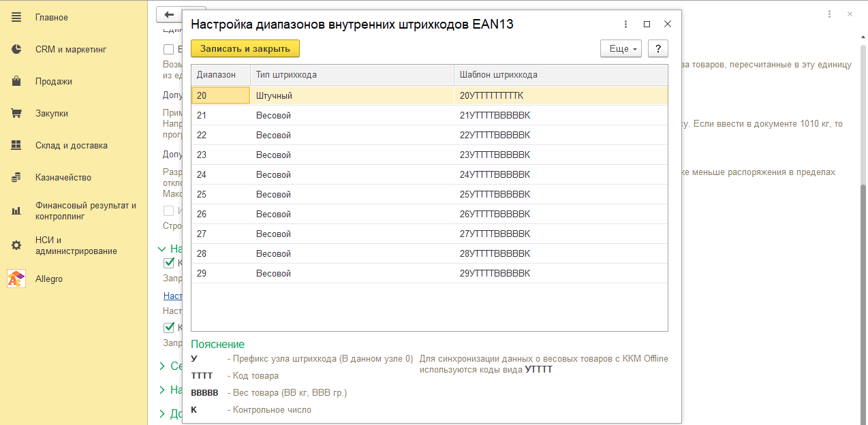Collapse the expanded green 'На' section above the checkboxes
The image size is (868, 425).
(162, 249)
